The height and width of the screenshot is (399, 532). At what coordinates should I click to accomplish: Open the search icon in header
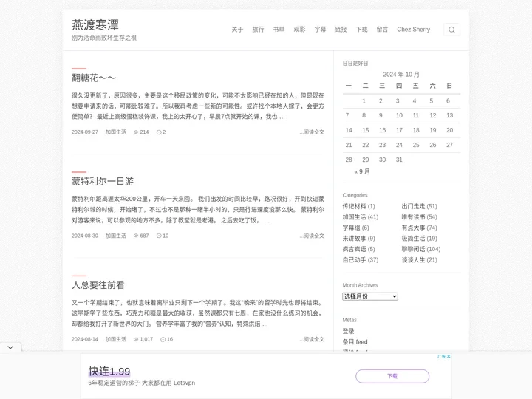[451, 30]
